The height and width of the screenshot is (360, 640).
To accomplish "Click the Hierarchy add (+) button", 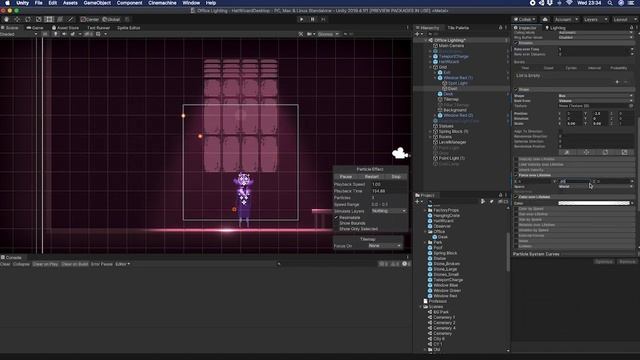I will [418, 34].
